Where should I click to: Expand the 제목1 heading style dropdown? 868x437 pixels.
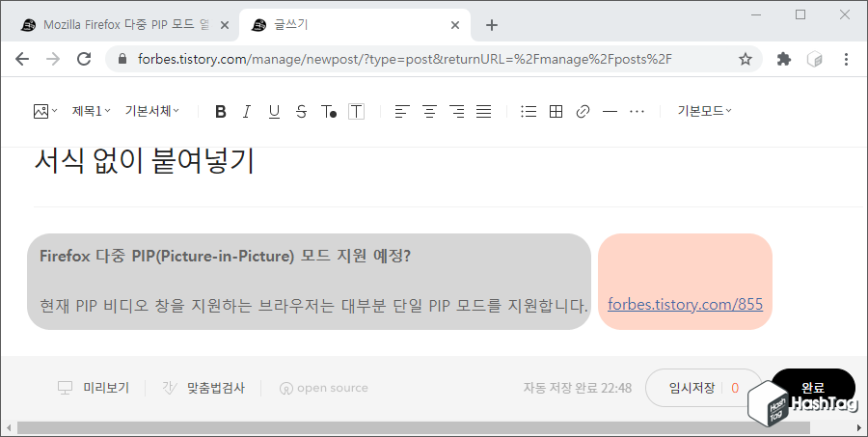pos(92,111)
